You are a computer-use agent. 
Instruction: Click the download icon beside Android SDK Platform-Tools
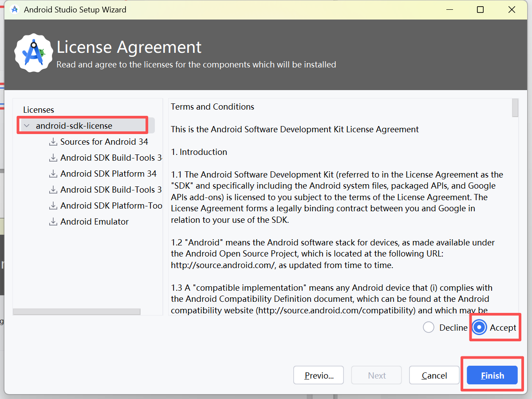click(53, 205)
